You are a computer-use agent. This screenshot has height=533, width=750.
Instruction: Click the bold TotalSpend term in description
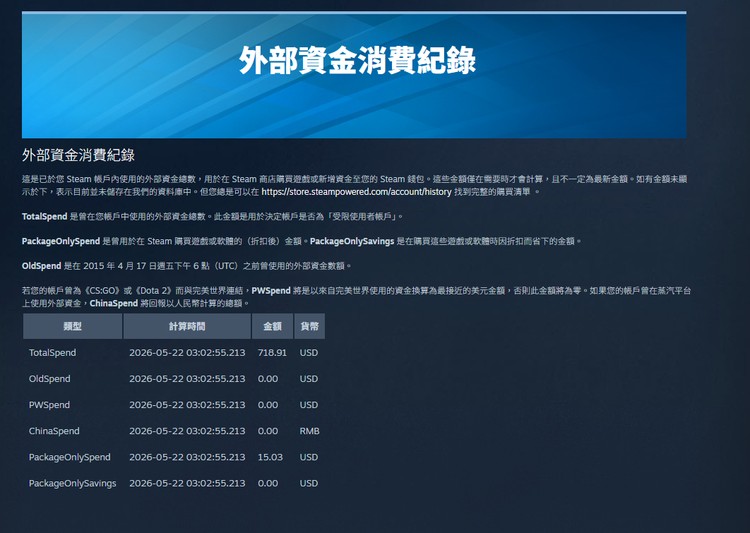[x=44, y=216]
